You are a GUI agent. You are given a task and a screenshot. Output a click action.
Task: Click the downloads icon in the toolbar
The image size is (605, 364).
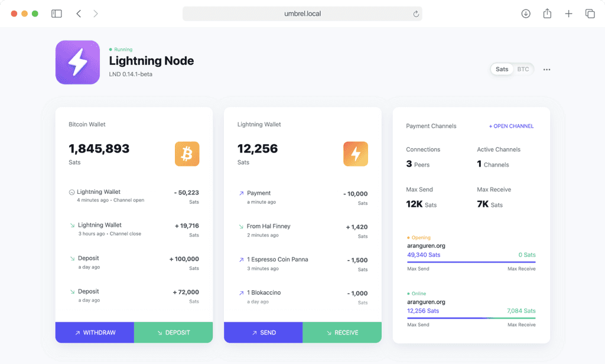526,13
